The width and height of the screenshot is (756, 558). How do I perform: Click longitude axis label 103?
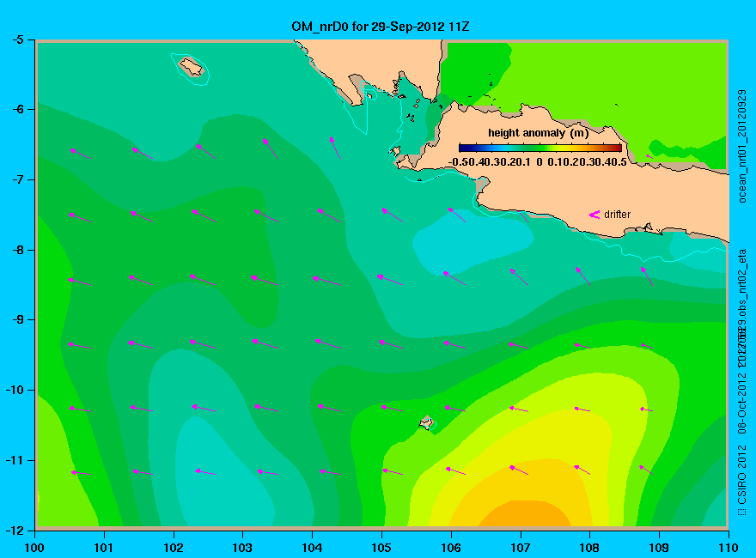point(242,548)
